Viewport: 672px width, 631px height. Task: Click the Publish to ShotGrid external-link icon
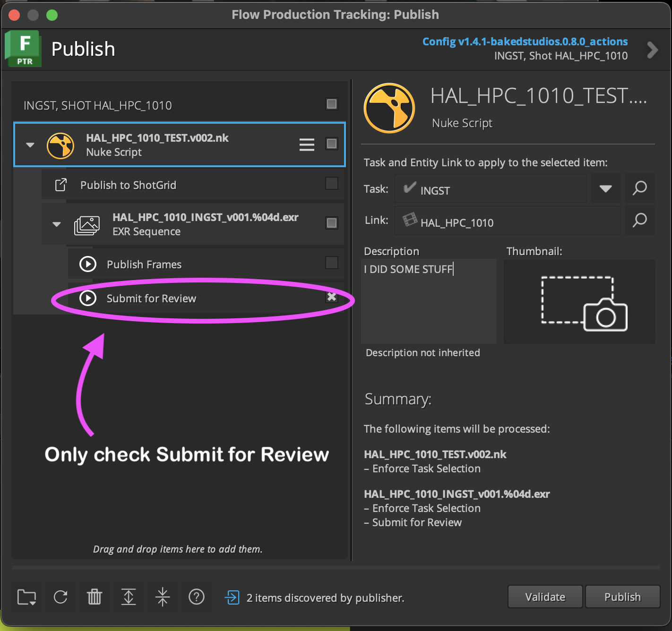pos(60,185)
